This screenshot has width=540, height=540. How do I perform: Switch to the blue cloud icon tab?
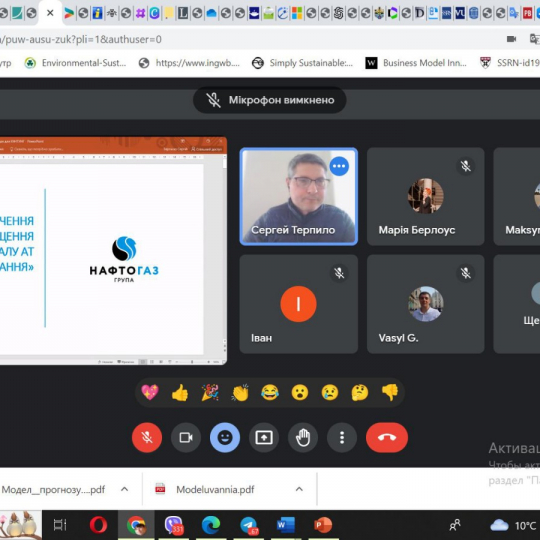pyautogui.click(x=211, y=13)
